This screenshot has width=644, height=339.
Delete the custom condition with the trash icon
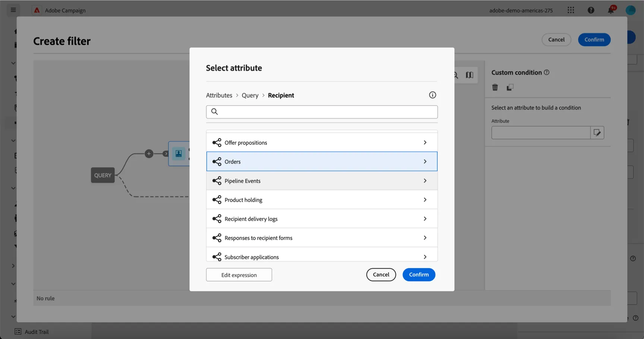pos(495,87)
